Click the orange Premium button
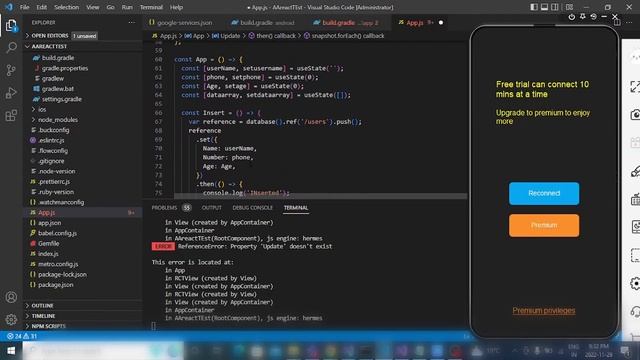 pos(544,225)
